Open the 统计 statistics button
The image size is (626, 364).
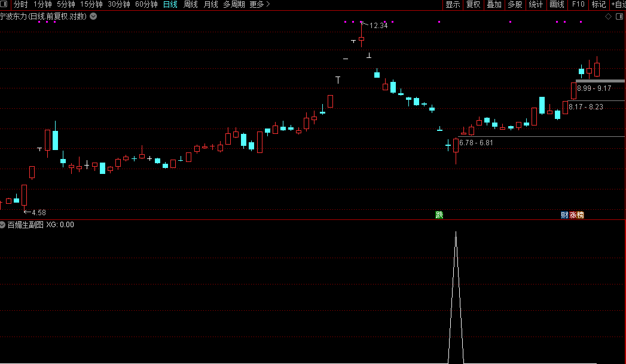(536, 4)
